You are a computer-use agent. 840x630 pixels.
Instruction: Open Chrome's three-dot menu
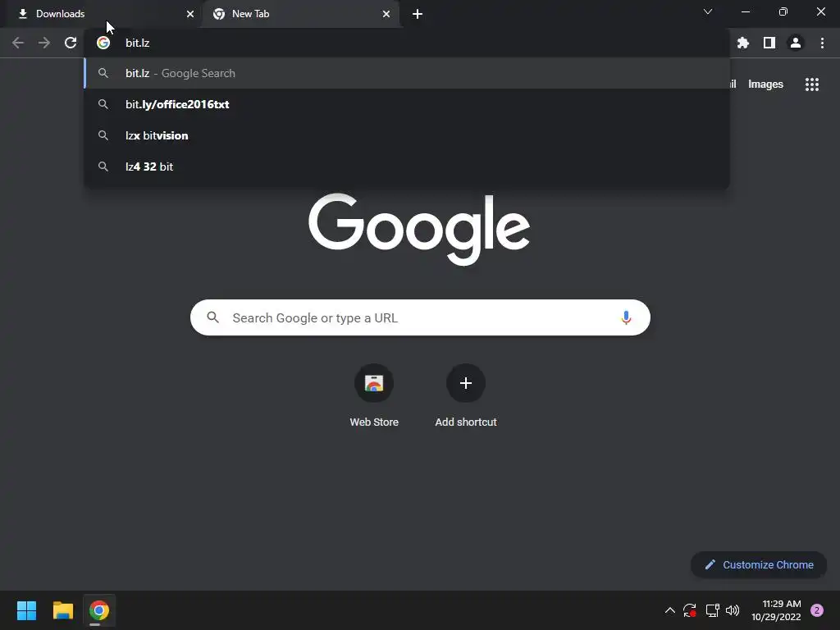[x=822, y=43]
